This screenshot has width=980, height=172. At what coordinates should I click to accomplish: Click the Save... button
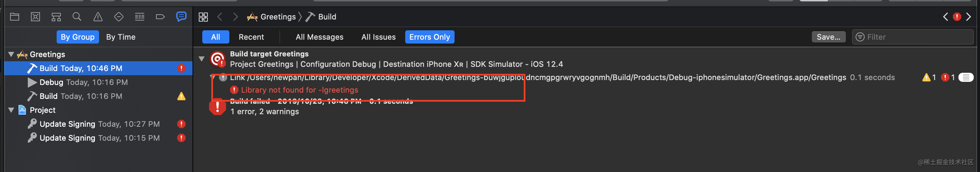coord(828,37)
